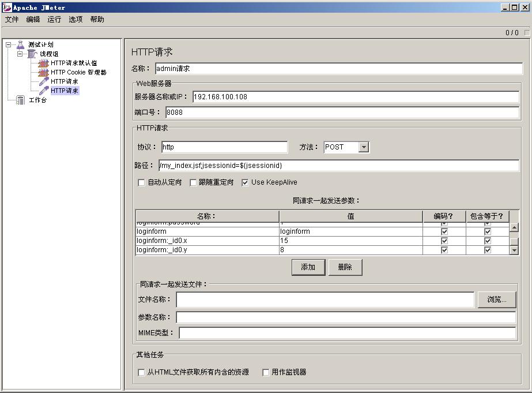Click the parameter name input field
Viewport: 532px width, 393px height.
[x=346, y=317]
